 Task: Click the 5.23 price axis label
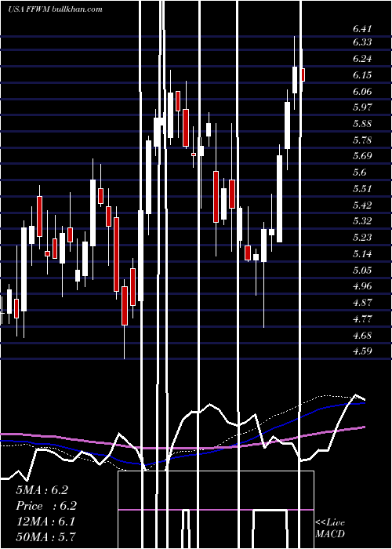coord(362,238)
